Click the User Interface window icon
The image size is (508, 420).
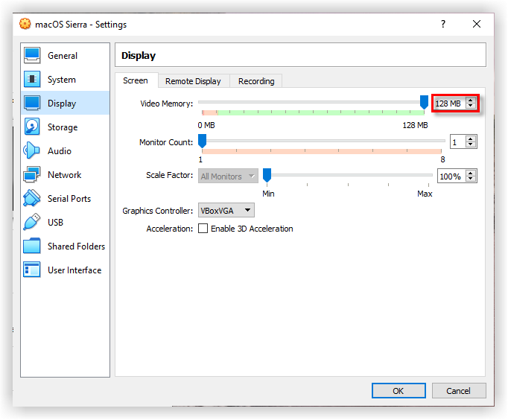click(32, 270)
